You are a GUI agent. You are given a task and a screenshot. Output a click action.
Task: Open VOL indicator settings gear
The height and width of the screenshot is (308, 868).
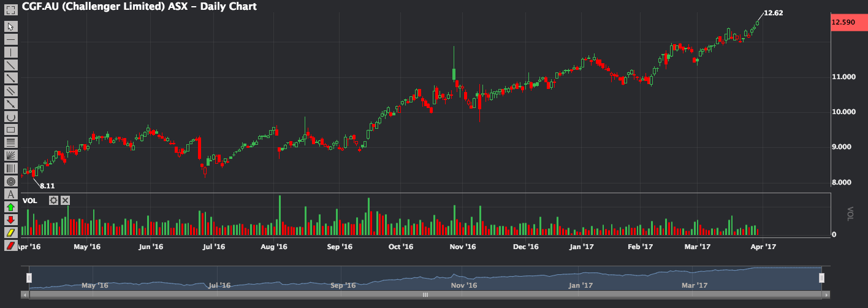click(x=54, y=200)
